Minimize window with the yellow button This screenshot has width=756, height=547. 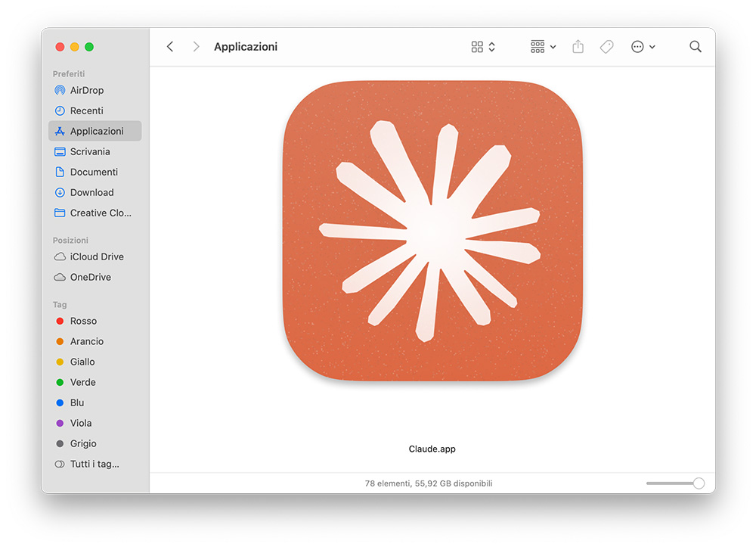pos(74,47)
